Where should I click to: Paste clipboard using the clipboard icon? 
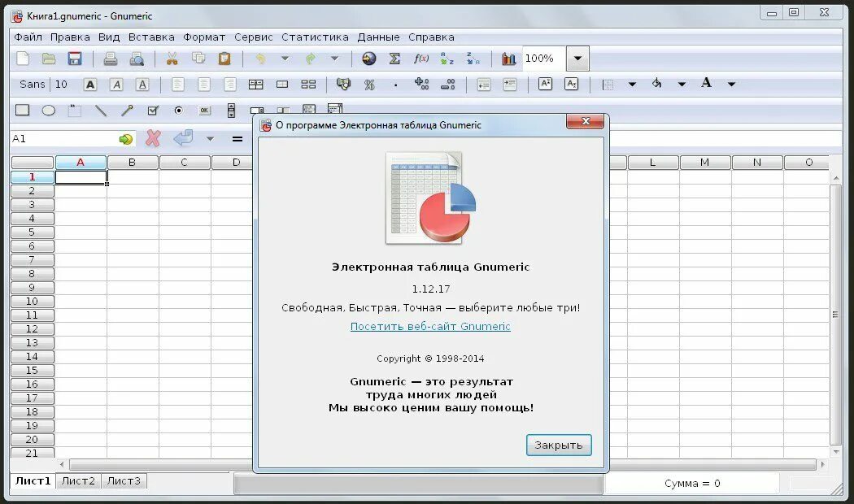tap(224, 59)
